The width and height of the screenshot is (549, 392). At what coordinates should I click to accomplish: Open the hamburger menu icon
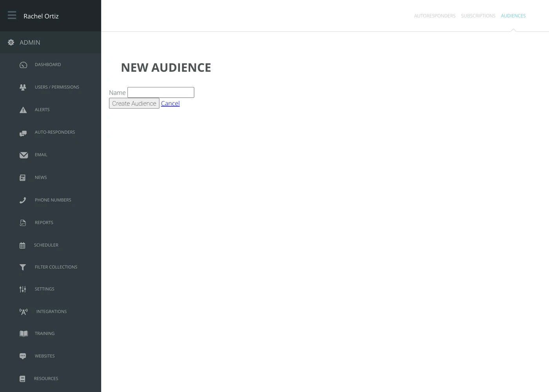(x=12, y=15)
